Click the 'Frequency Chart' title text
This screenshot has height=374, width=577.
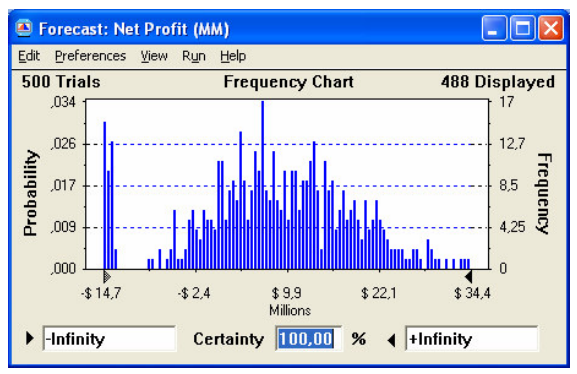click(288, 82)
